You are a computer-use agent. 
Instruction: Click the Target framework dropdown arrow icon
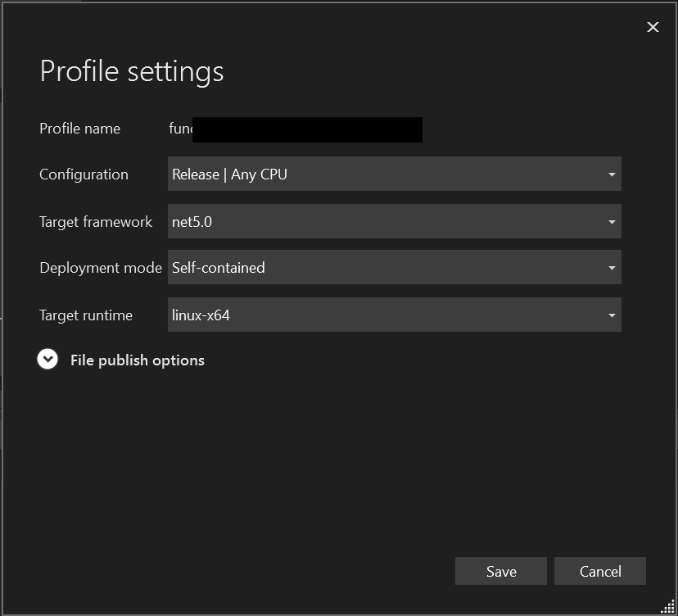click(611, 221)
